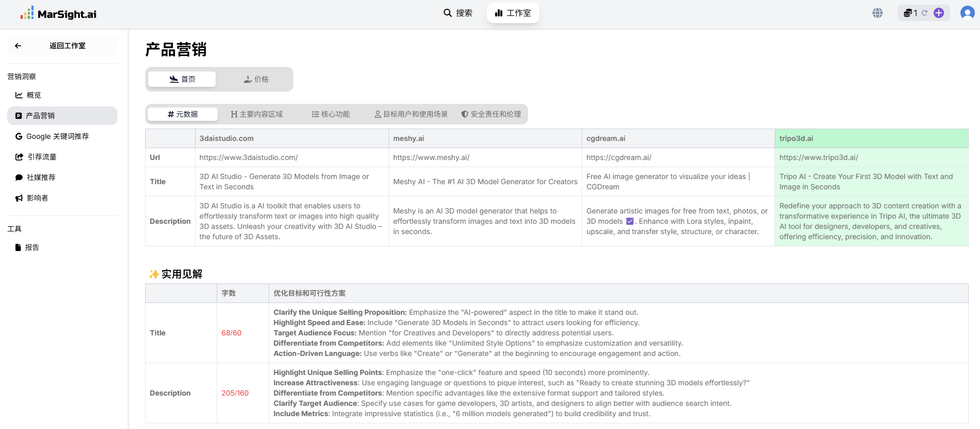Image resolution: width=980 pixels, height=429 pixels.
Task: Switch to the 价格 tab
Action: pyautogui.click(x=256, y=79)
